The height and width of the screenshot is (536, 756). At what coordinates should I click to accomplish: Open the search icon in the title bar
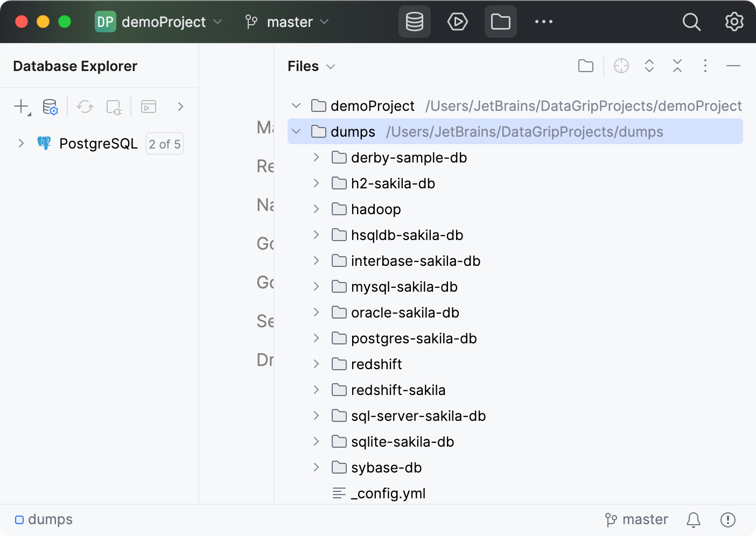click(x=691, y=22)
